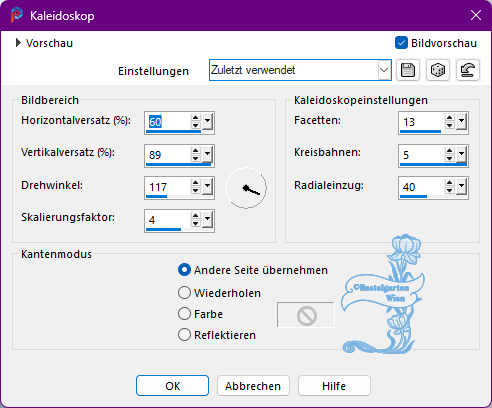Increase Skalierungsfaktor with its up arrow

pos(196,215)
